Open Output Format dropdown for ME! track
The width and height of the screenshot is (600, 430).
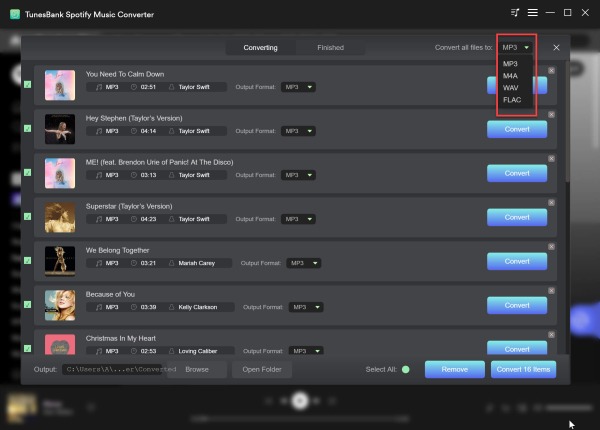tap(298, 175)
